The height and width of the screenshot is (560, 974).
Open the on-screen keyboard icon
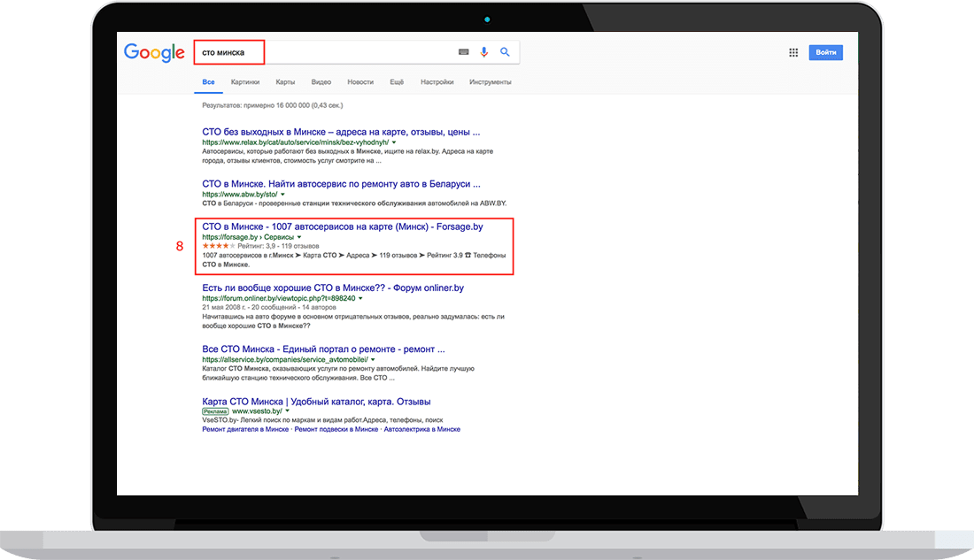463,52
